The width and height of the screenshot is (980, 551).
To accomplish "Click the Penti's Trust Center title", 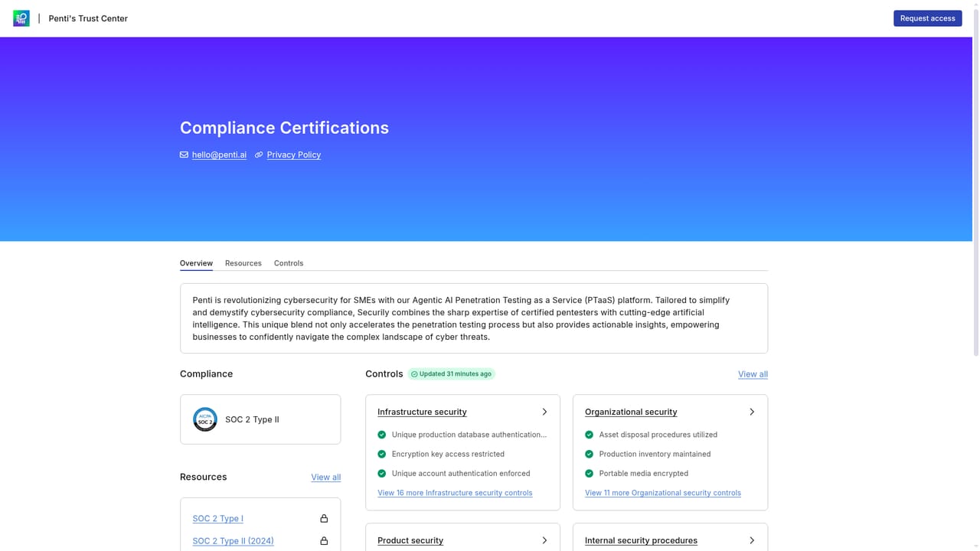I will (x=88, y=18).
